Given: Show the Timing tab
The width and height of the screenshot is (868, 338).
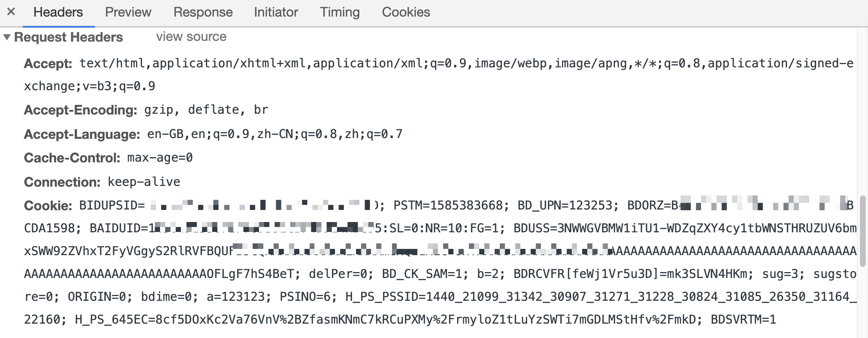Looking at the screenshot, I should point(339,12).
